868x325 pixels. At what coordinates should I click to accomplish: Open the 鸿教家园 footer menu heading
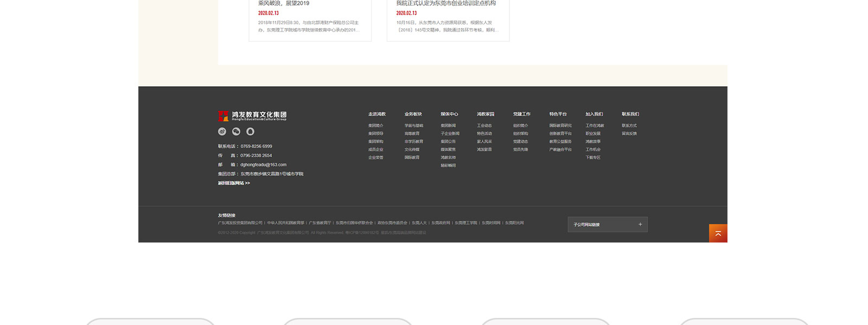tap(486, 114)
